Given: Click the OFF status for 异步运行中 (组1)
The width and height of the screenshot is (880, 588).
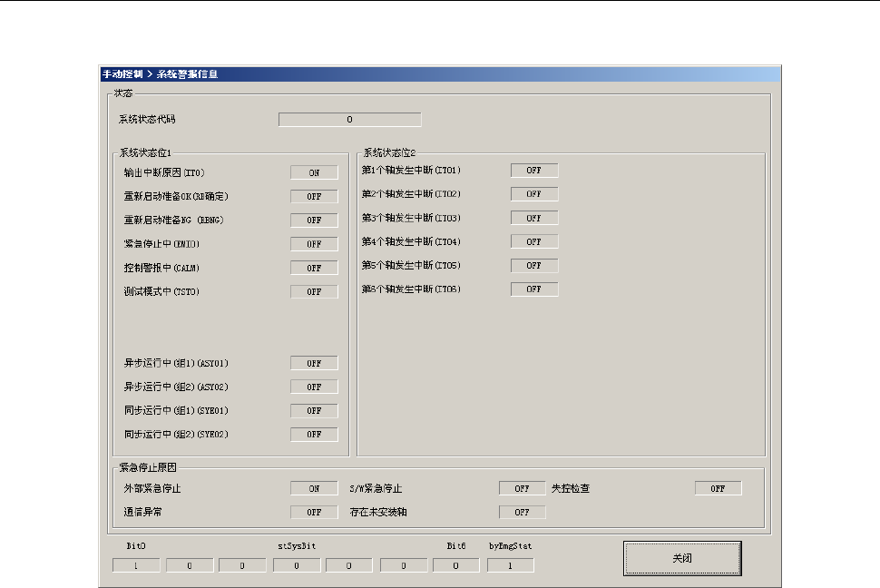Looking at the screenshot, I should pyautogui.click(x=314, y=363).
